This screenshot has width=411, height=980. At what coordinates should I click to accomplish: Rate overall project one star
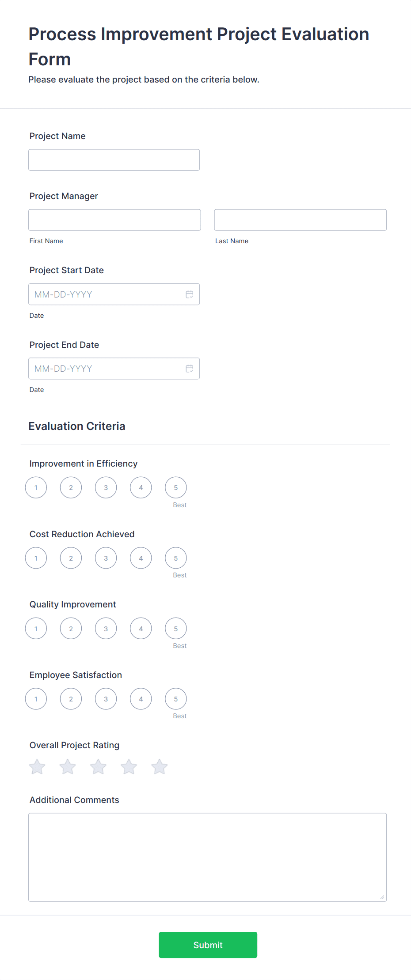37,767
